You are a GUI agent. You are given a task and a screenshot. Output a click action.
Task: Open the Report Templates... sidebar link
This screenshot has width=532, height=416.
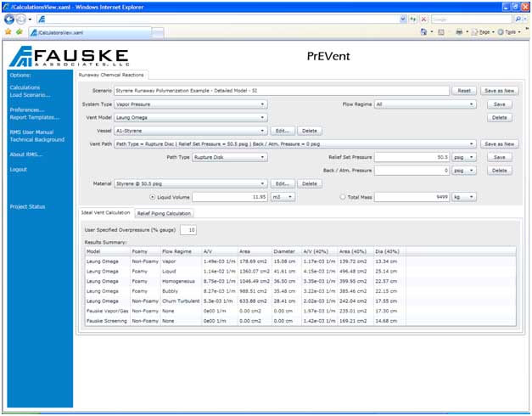point(34,117)
